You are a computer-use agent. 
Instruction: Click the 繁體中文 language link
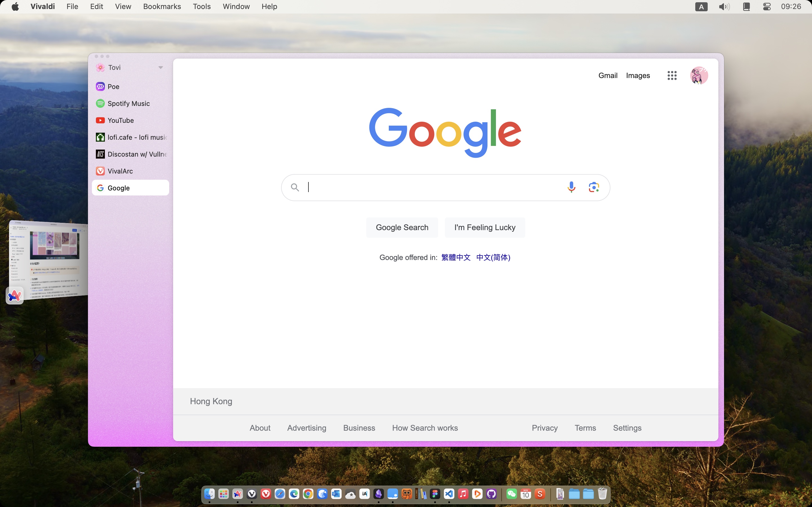pyautogui.click(x=455, y=257)
